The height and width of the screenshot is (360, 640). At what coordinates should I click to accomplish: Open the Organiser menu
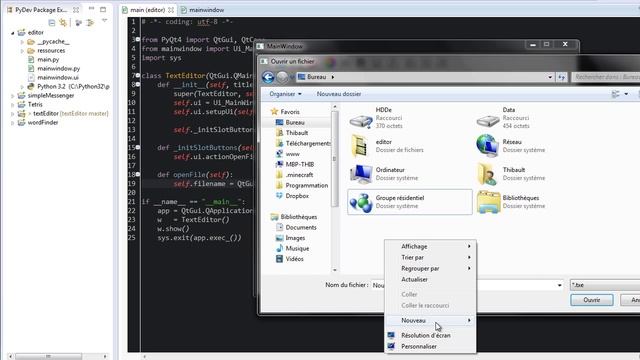(x=285, y=94)
